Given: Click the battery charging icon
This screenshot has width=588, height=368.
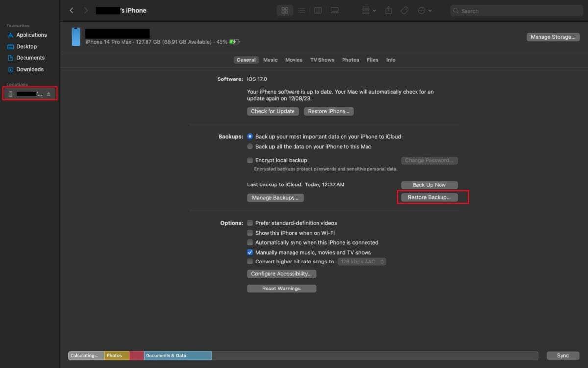Looking at the screenshot, I should click(235, 42).
